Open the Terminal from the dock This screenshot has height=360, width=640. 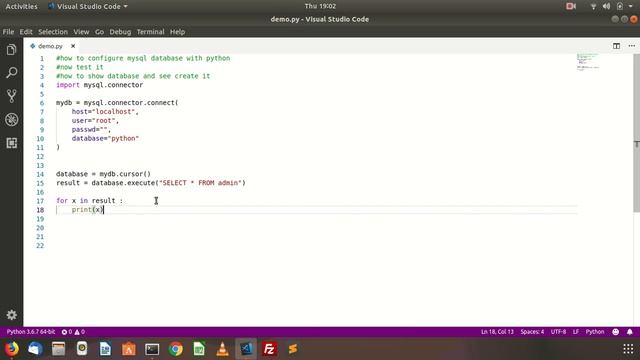(x=152, y=349)
